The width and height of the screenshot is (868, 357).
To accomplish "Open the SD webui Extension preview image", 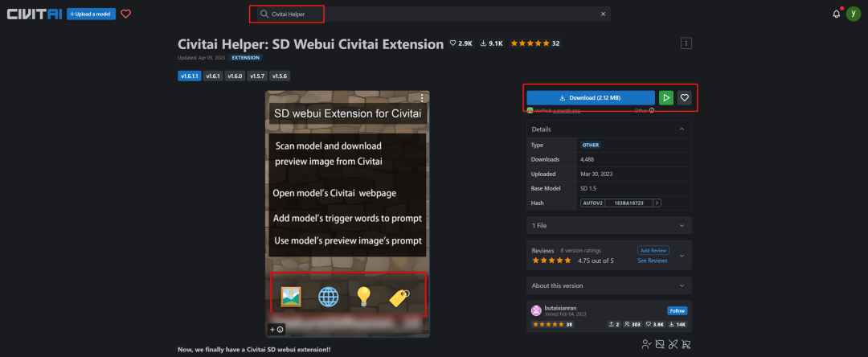I will (348, 214).
